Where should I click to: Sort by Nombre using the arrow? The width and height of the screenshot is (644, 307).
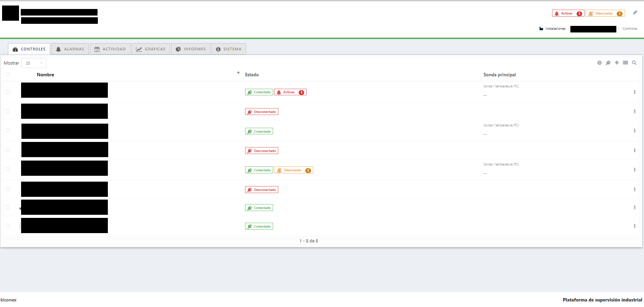[x=238, y=73]
